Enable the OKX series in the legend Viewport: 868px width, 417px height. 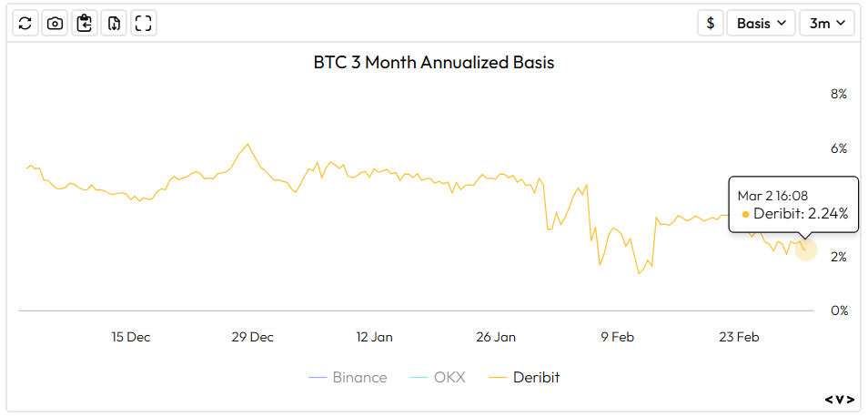tap(437, 377)
